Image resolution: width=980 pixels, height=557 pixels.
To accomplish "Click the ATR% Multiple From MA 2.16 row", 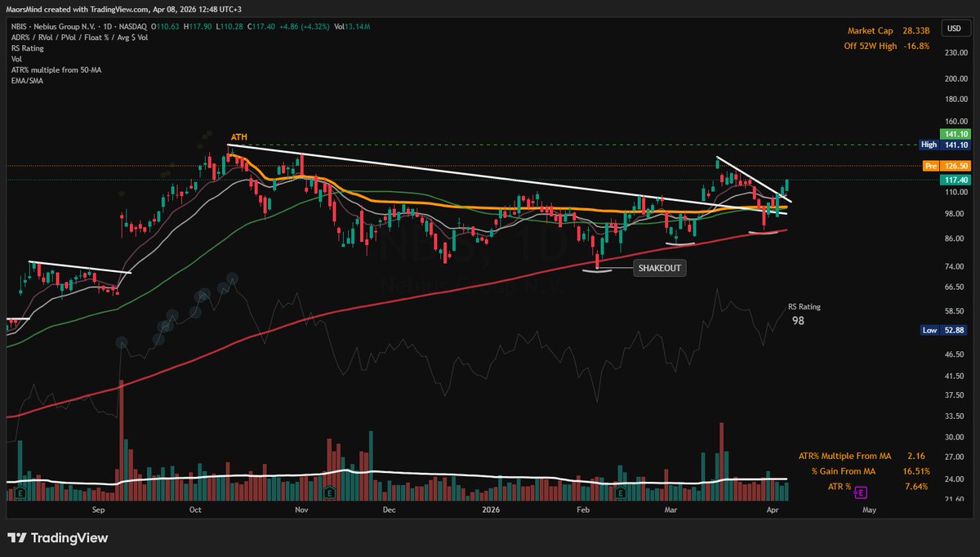I will (x=863, y=457).
